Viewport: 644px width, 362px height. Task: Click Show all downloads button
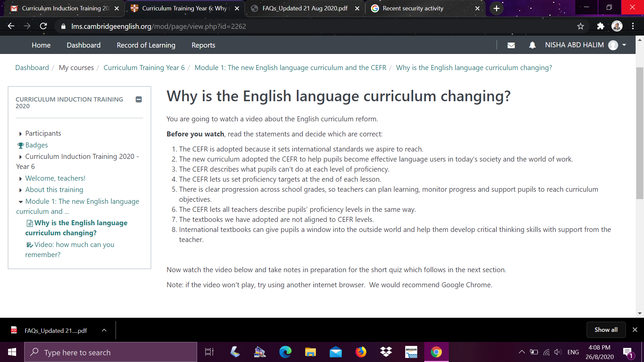coord(606,330)
